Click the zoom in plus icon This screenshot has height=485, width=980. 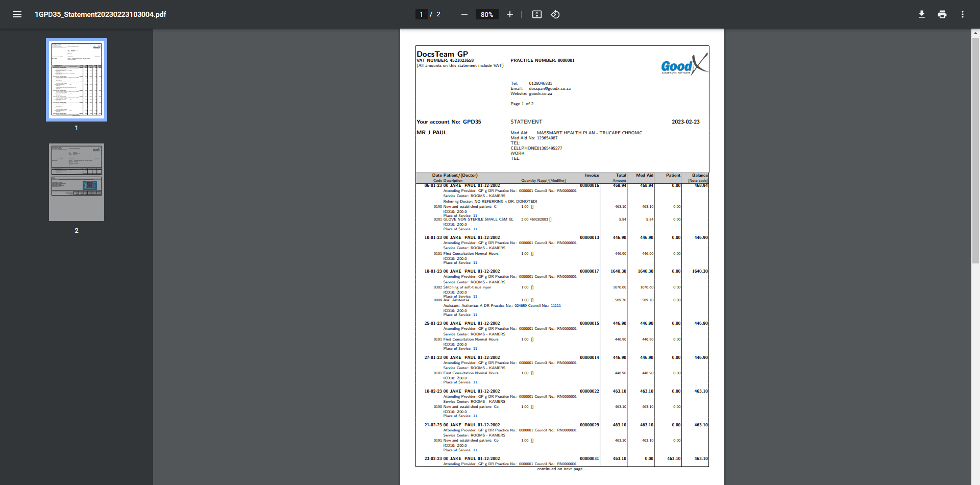(x=509, y=14)
